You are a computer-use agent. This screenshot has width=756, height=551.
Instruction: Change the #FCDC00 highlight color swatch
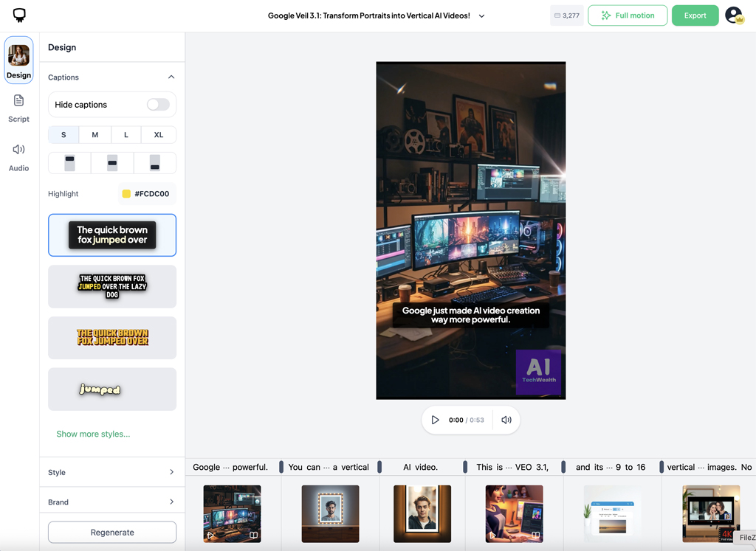[145, 193]
